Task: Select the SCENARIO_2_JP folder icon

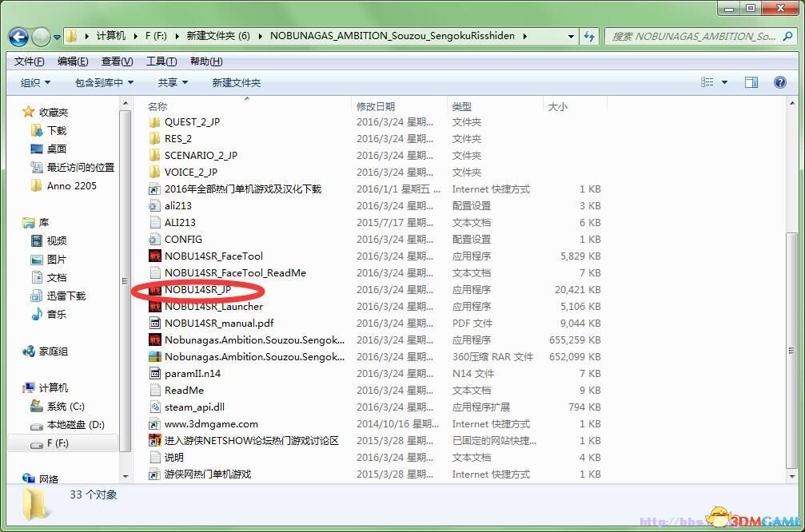Action: [x=154, y=156]
